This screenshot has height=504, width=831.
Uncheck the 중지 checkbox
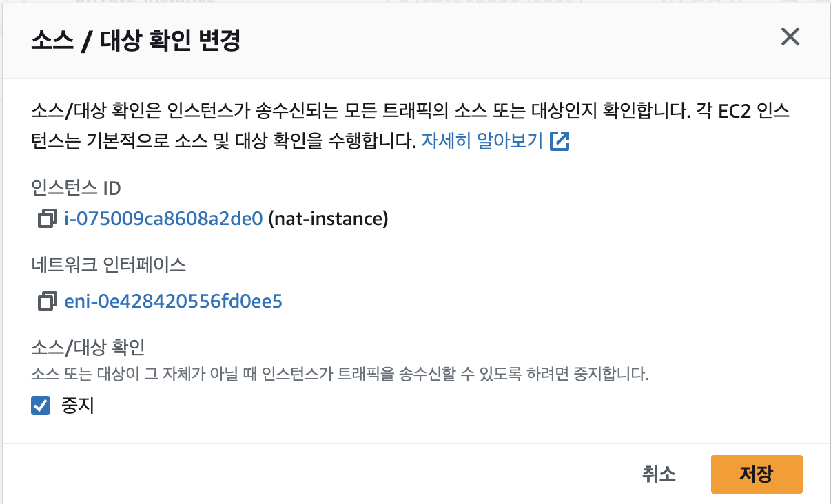pyautogui.click(x=41, y=406)
